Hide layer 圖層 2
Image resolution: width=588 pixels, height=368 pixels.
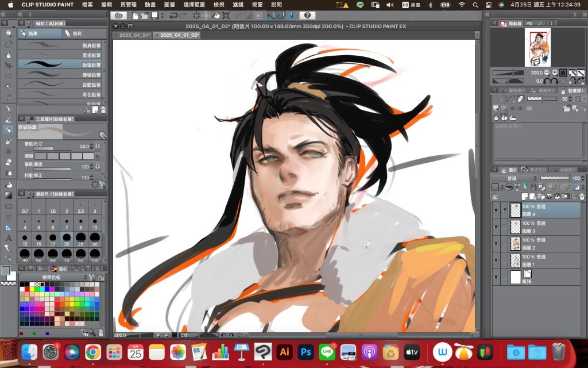(496, 244)
